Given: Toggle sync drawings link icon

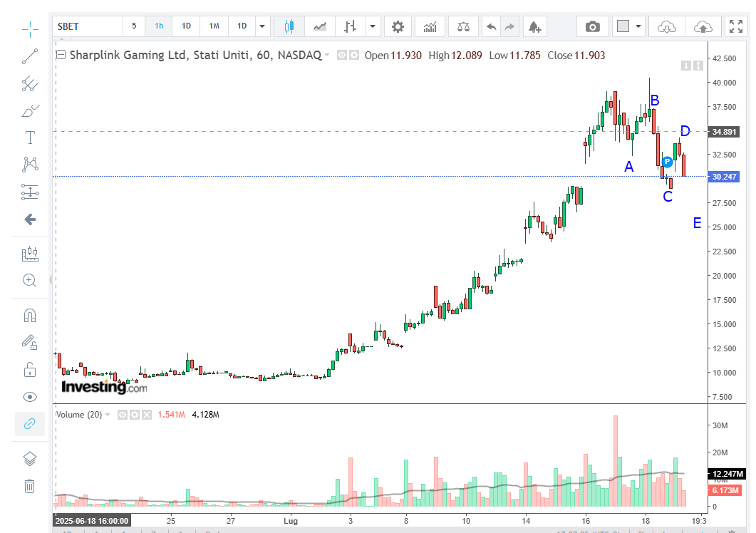Looking at the screenshot, I should 30,424.
